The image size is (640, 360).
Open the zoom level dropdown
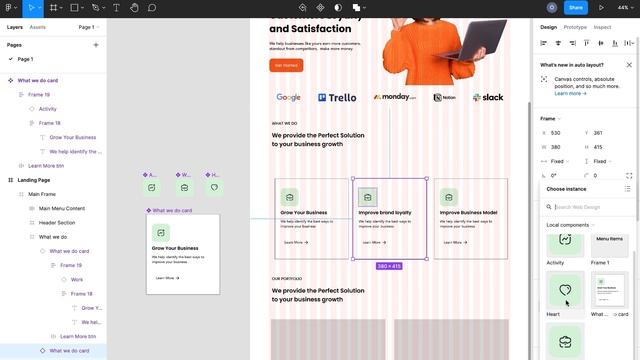click(625, 8)
